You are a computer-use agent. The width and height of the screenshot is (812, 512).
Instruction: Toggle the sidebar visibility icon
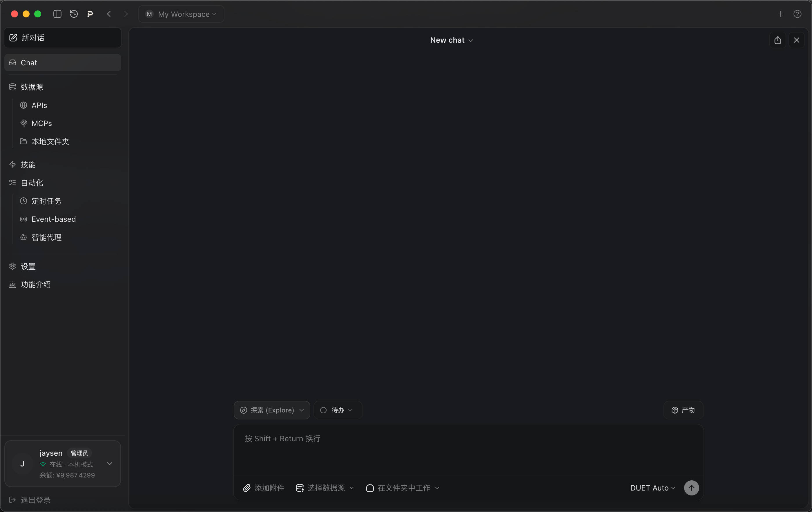coord(57,14)
